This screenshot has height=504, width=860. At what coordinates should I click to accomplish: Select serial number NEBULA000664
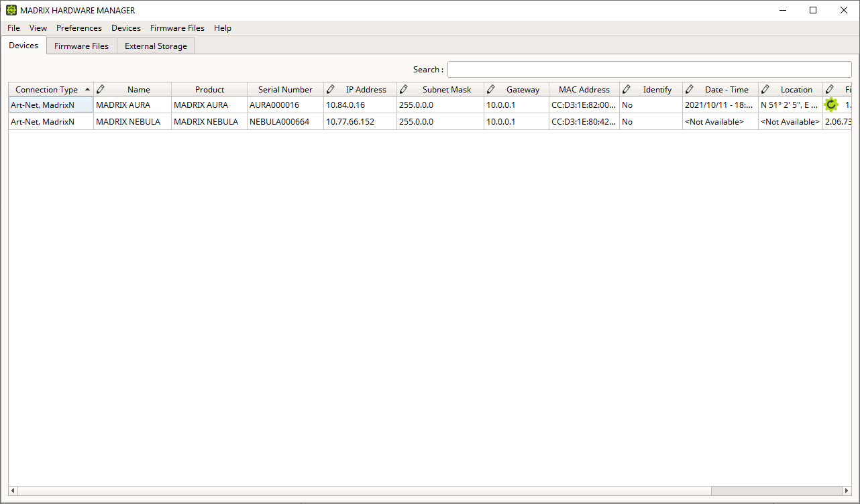[285, 122]
